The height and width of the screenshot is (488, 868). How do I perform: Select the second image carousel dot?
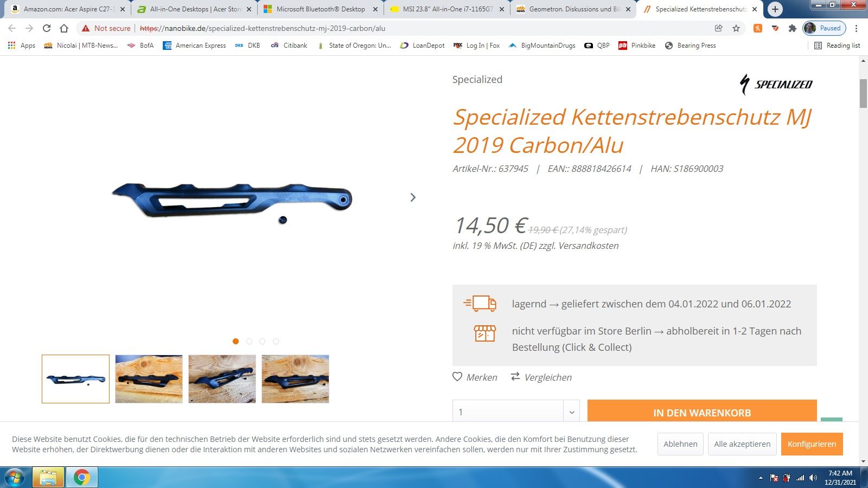pyautogui.click(x=249, y=341)
